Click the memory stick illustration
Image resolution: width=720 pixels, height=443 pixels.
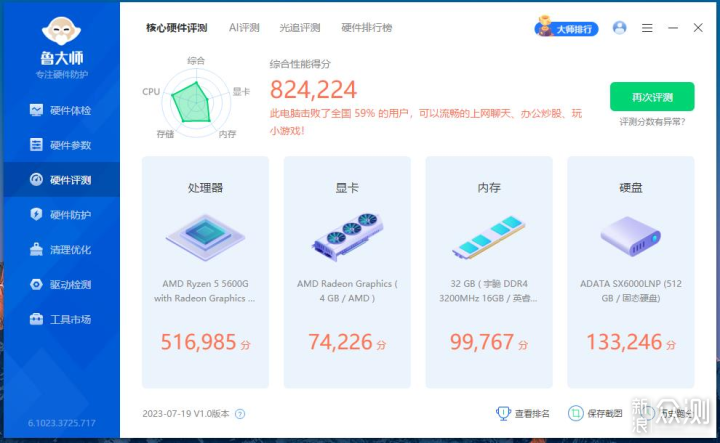[489, 237]
